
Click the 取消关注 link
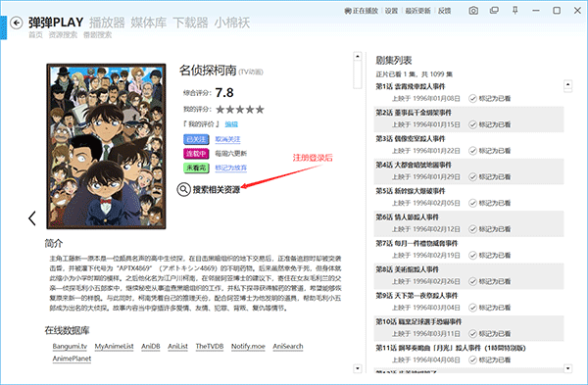tap(227, 139)
